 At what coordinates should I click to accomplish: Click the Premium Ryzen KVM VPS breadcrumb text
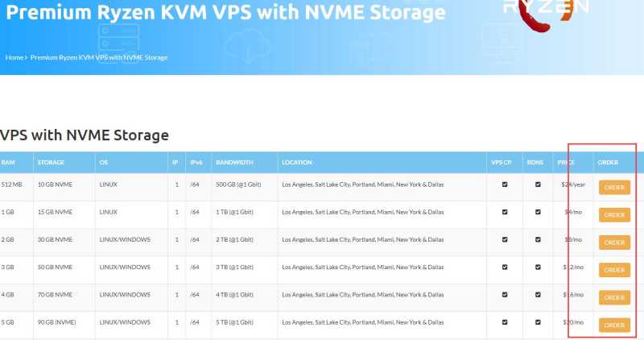(x=99, y=58)
